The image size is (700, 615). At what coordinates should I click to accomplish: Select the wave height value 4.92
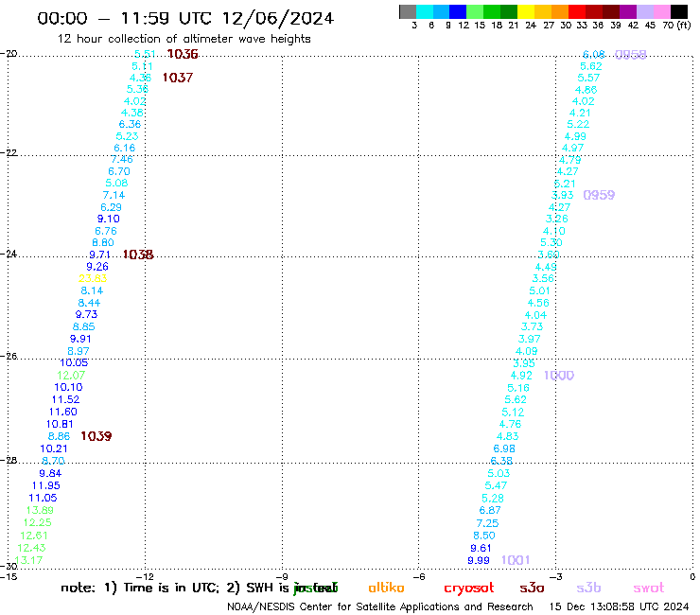(x=521, y=376)
